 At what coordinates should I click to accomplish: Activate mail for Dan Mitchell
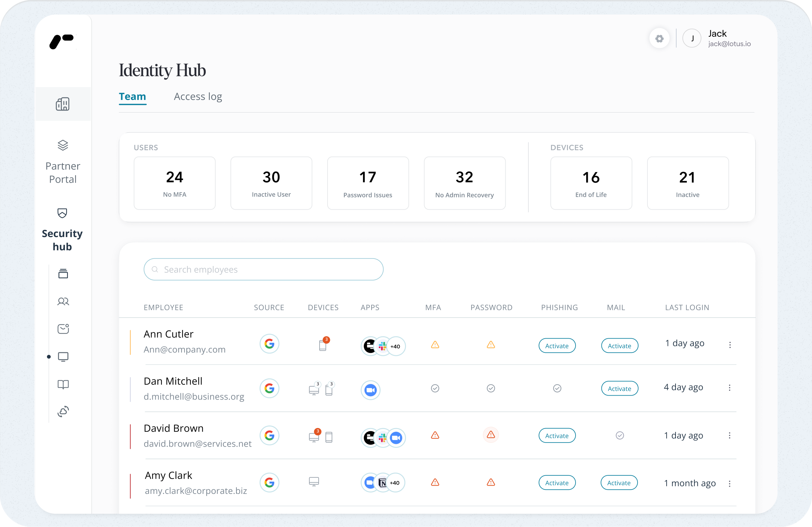[619, 389]
